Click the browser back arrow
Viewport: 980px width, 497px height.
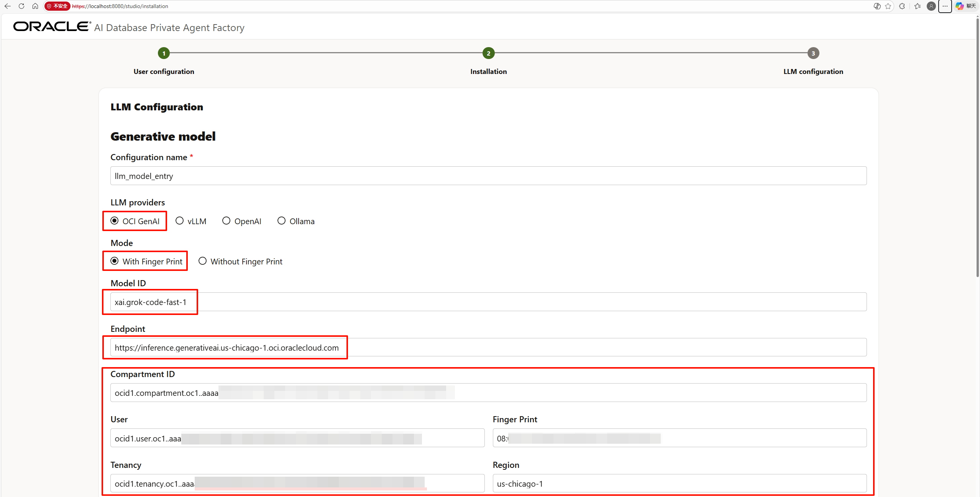coord(7,6)
